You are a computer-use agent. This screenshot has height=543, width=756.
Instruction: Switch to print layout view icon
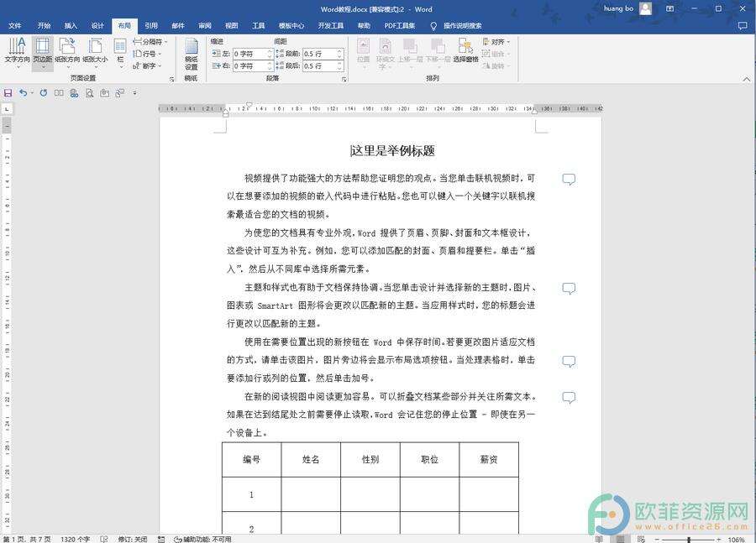click(621, 539)
